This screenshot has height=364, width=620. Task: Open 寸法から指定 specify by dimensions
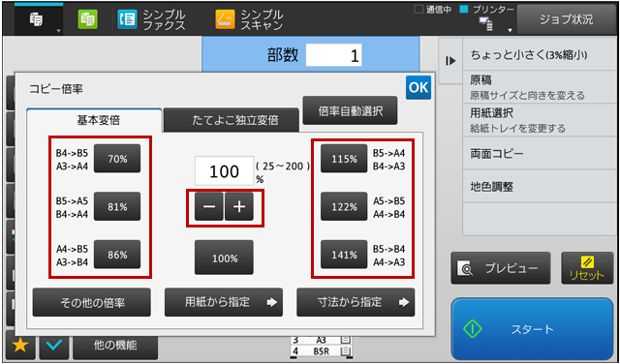(356, 302)
